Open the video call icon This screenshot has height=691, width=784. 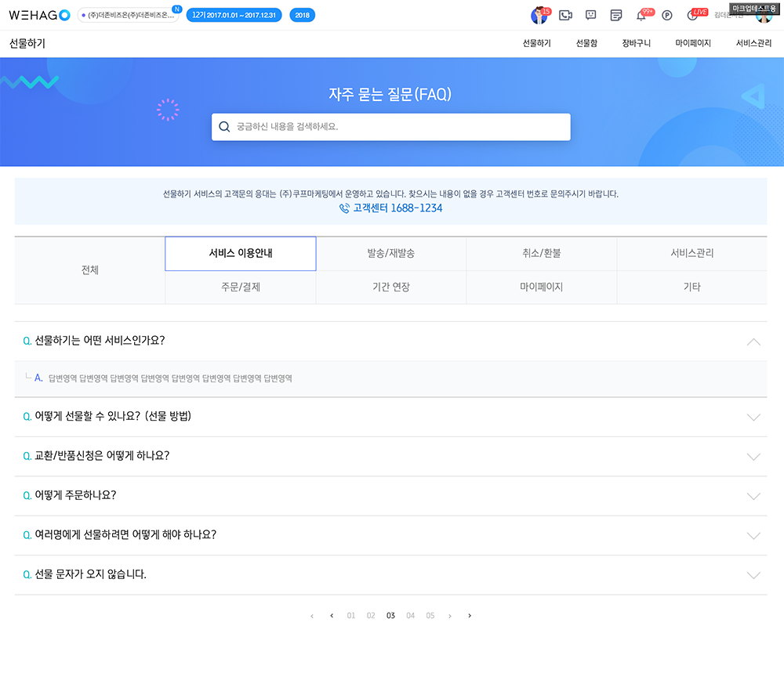point(565,15)
